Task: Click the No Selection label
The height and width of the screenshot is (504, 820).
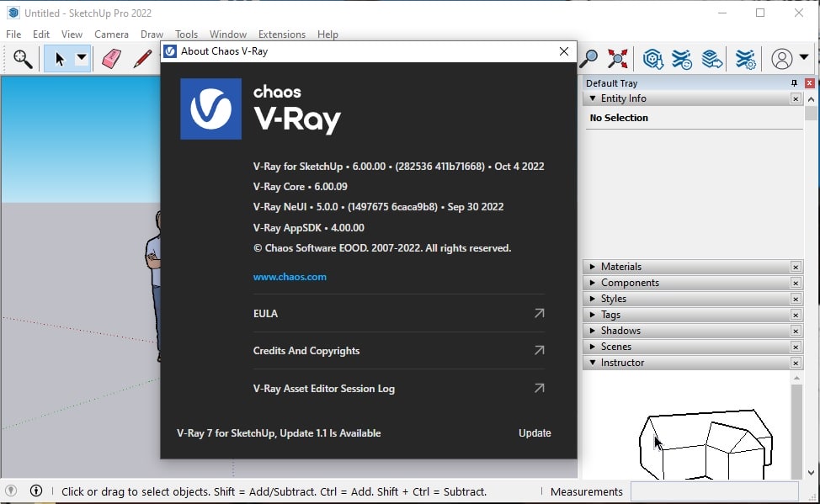Action: 619,118
